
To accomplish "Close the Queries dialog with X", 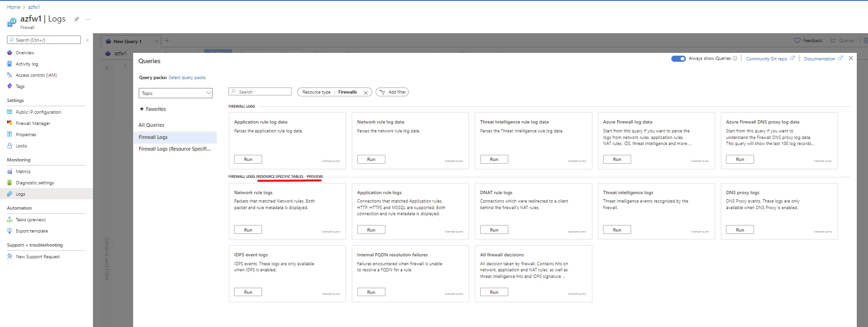I will pos(851,58).
